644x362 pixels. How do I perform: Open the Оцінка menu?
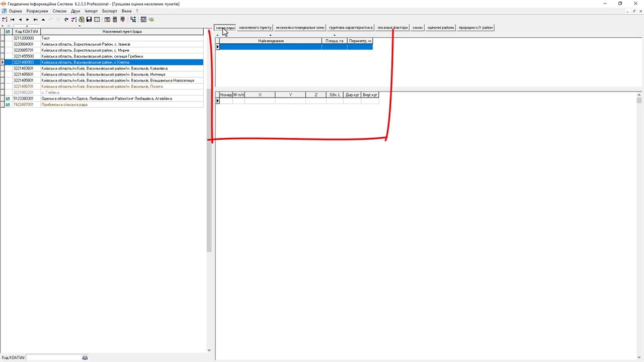tap(16, 11)
